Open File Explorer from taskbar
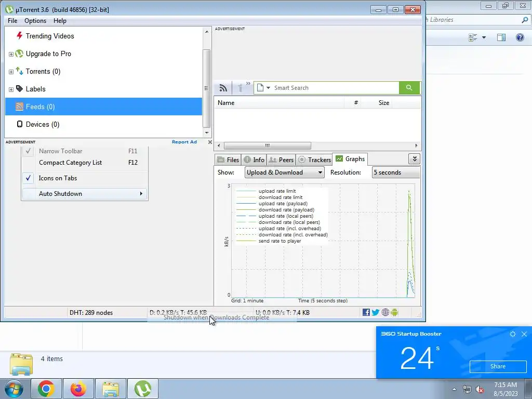The image size is (532, 399). [x=111, y=389]
